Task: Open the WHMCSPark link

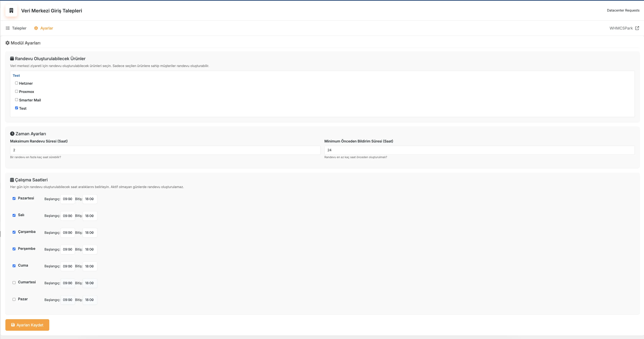Action: click(x=624, y=28)
